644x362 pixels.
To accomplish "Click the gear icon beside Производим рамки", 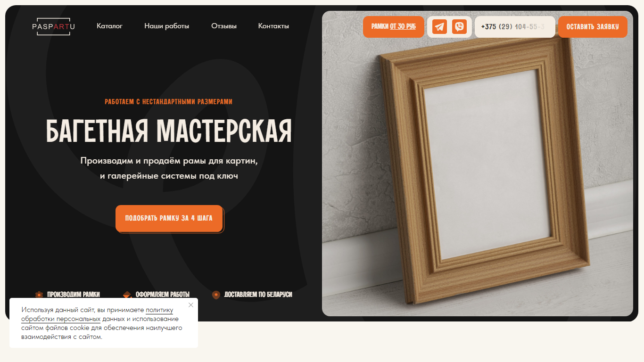I will click(x=39, y=295).
